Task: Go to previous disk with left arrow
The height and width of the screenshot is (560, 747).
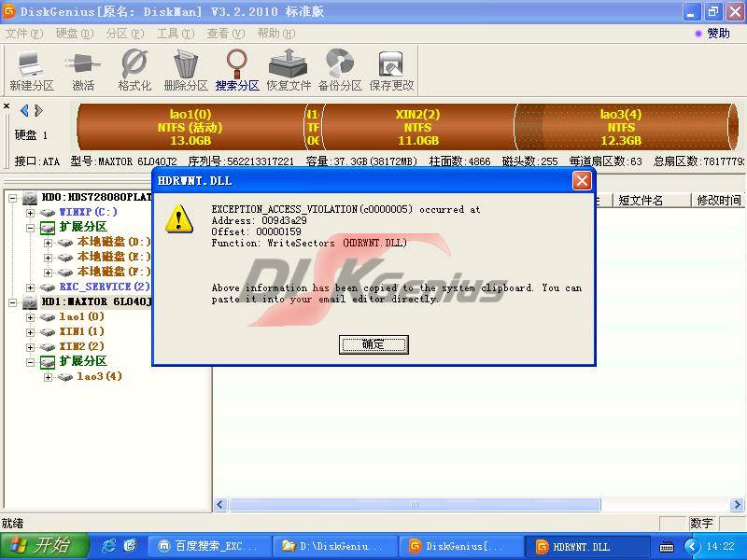Action: [x=24, y=111]
